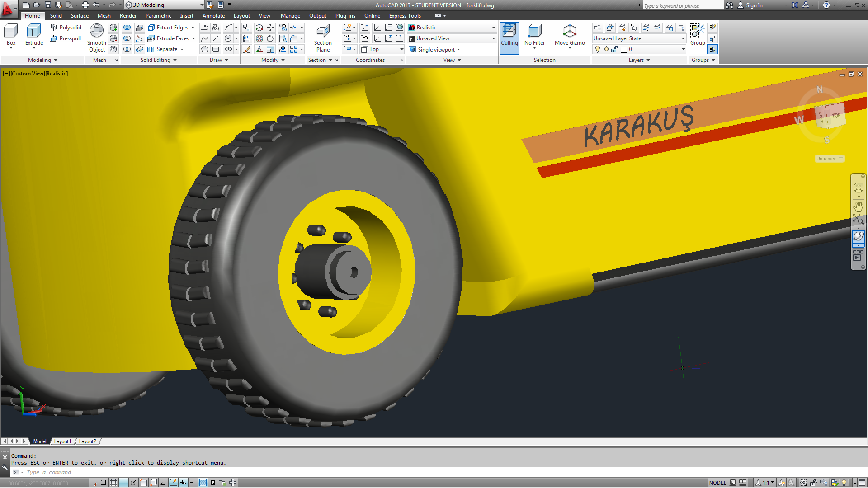
Task: Click the Polysolid tool
Action: tap(66, 28)
